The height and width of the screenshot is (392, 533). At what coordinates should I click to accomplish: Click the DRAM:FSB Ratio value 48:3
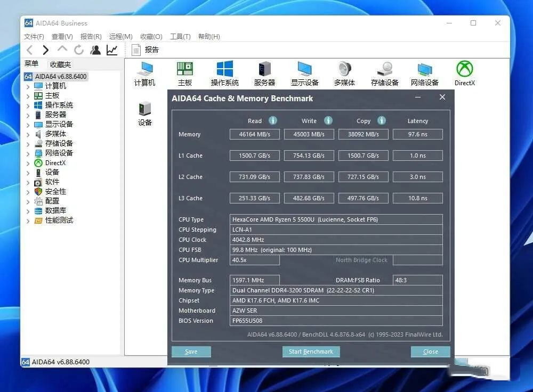(x=418, y=280)
